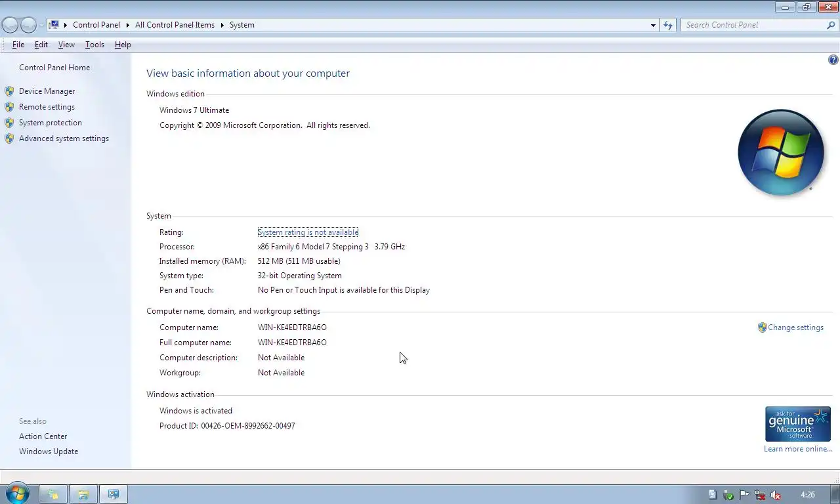Click the 512 MB installed memory value
This screenshot has width=840, height=504.
(x=299, y=261)
